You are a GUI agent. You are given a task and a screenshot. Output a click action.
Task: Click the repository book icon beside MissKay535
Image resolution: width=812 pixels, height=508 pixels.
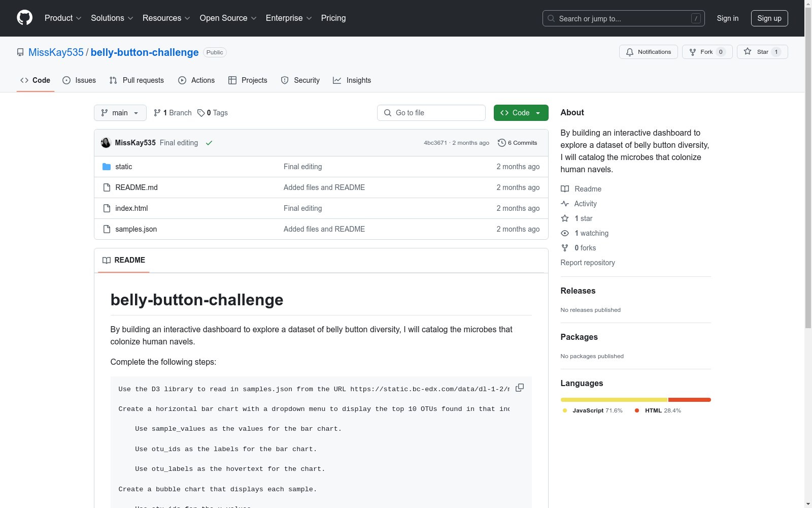[x=20, y=52]
